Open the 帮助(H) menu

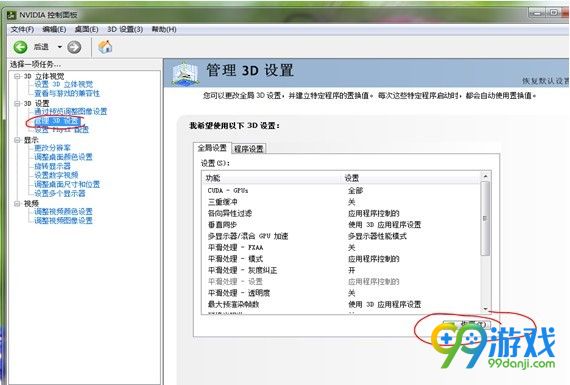tap(164, 29)
